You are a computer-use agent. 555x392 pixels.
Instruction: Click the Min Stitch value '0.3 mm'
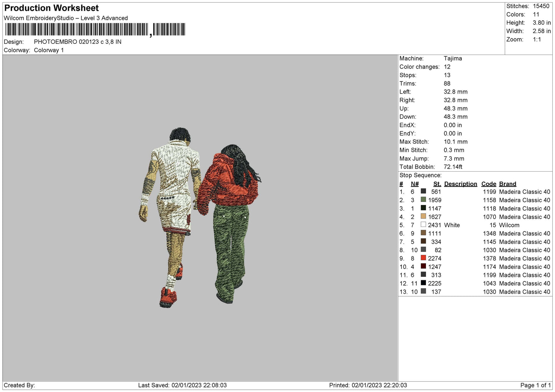[x=454, y=150]
